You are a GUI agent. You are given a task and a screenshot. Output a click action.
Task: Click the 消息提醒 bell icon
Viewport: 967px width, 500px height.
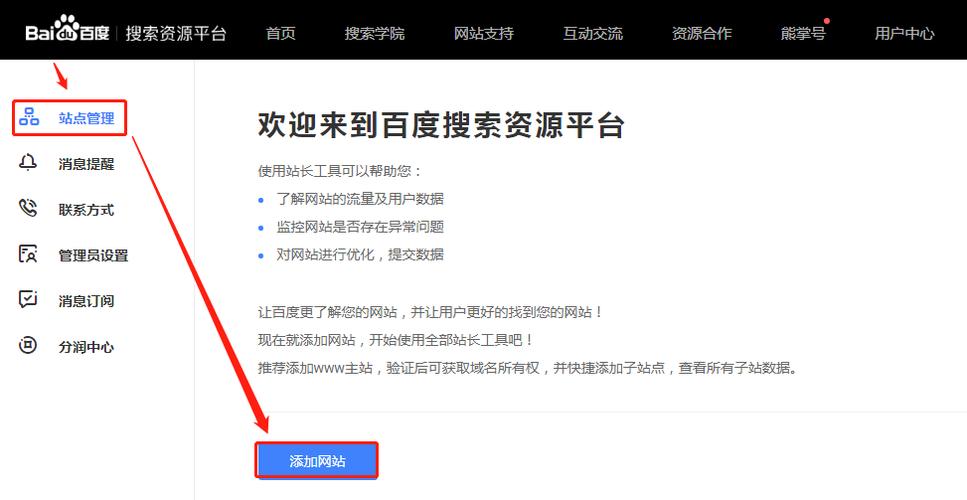(x=28, y=163)
